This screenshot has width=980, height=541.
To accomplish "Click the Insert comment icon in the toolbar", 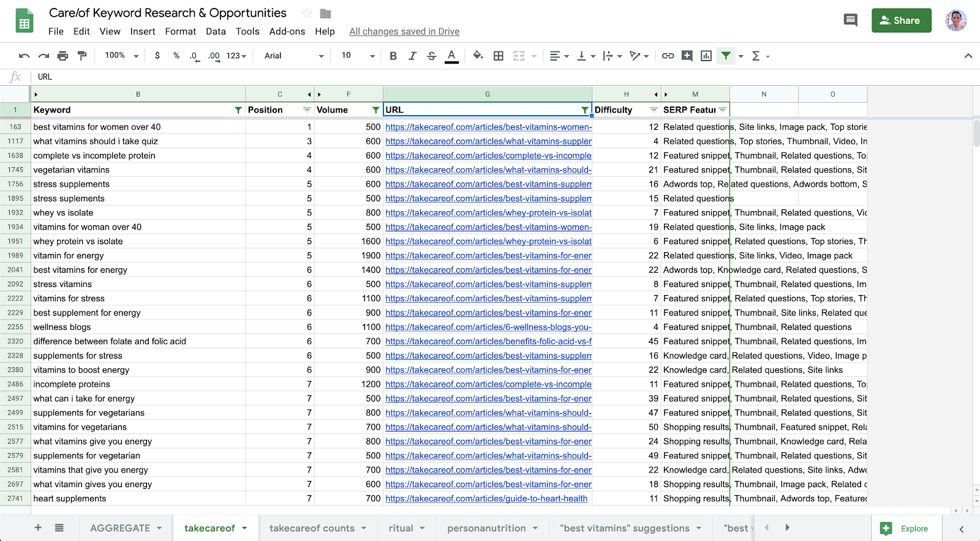I will [x=687, y=56].
